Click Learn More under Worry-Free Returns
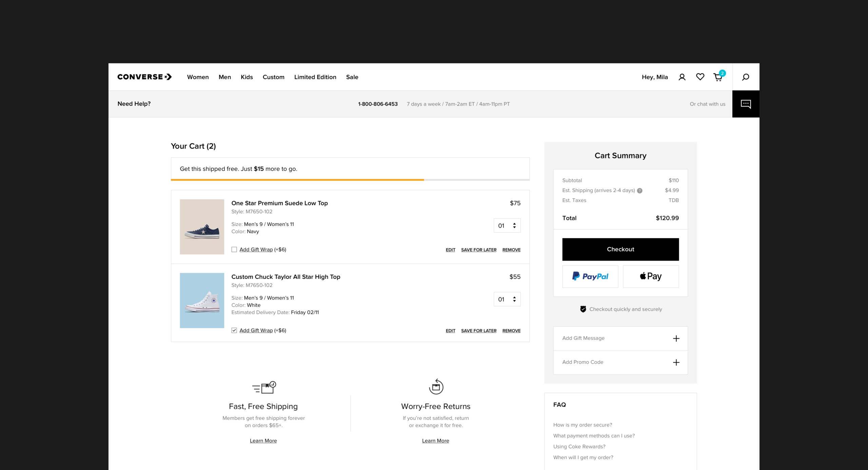The width and height of the screenshot is (868, 470). (436, 441)
